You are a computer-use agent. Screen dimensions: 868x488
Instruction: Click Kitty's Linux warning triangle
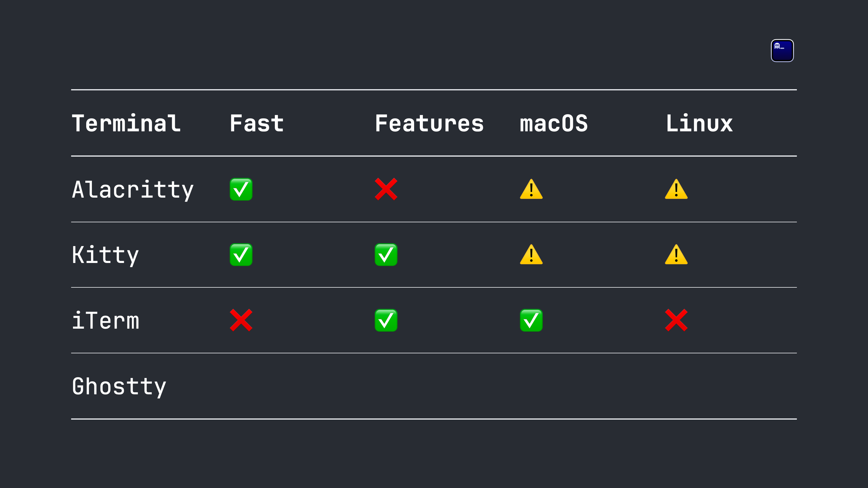tap(676, 254)
